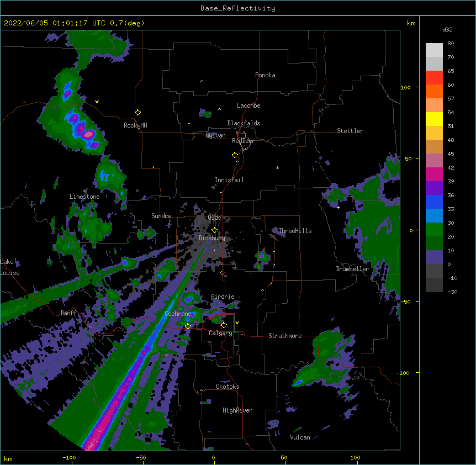Click the Ponoka city label

(x=265, y=75)
